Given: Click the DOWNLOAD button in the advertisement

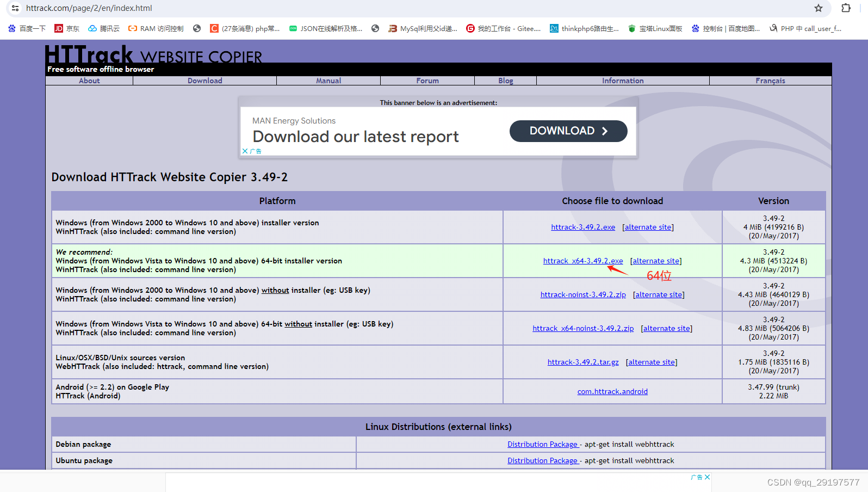Looking at the screenshot, I should (x=568, y=131).
